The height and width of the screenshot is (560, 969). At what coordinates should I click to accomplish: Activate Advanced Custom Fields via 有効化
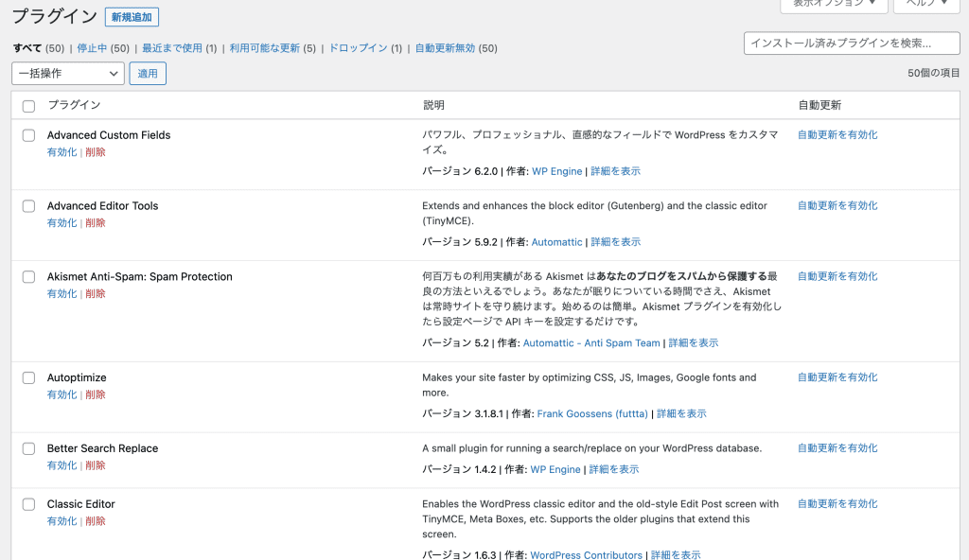62,152
